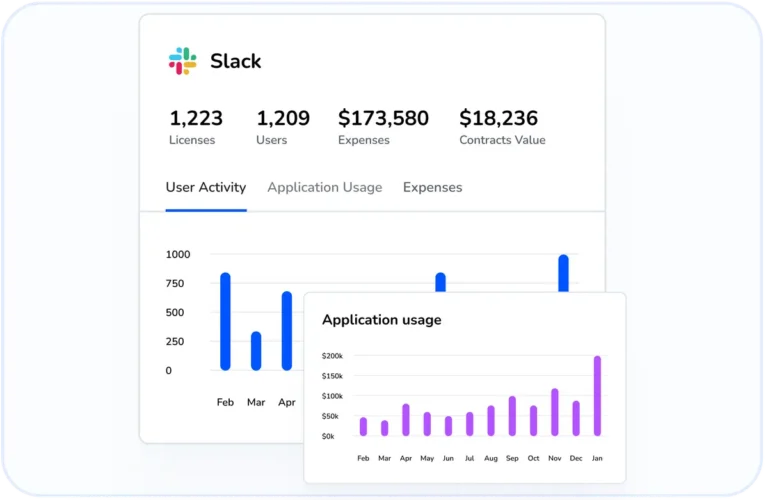Click the Licenses caption label

point(192,140)
